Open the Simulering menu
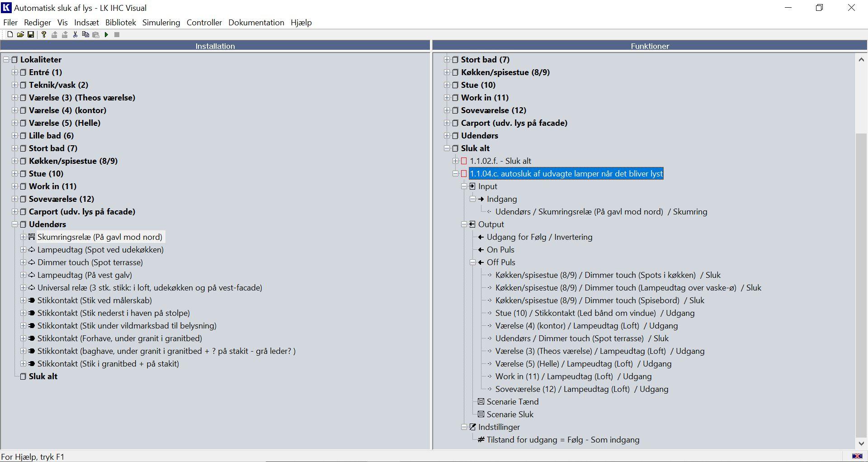This screenshot has height=462, width=868. coord(161,23)
